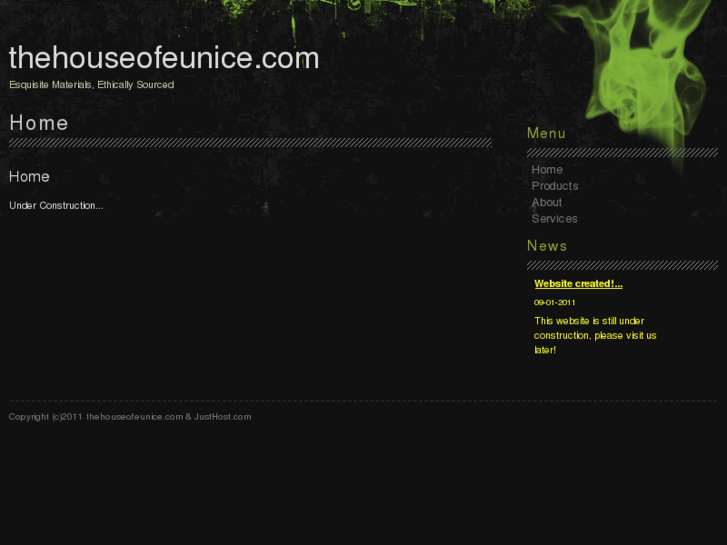727x545 pixels.
Task: Click the News sidebar heading
Action: click(x=547, y=246)
